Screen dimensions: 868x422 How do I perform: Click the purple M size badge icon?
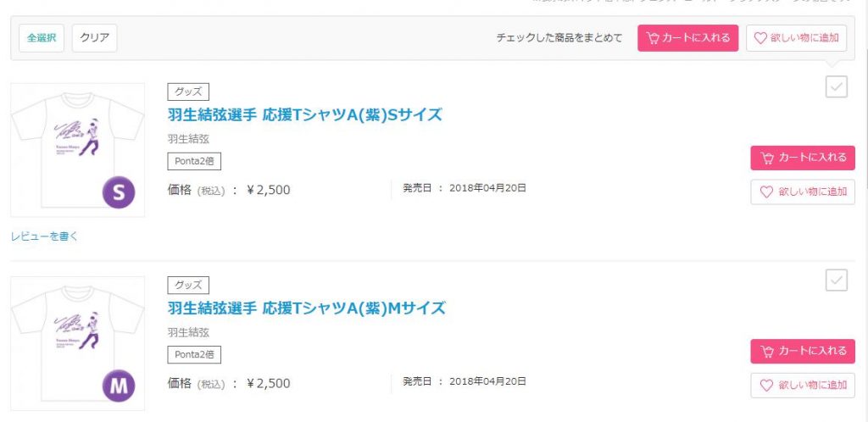[119, 387]
